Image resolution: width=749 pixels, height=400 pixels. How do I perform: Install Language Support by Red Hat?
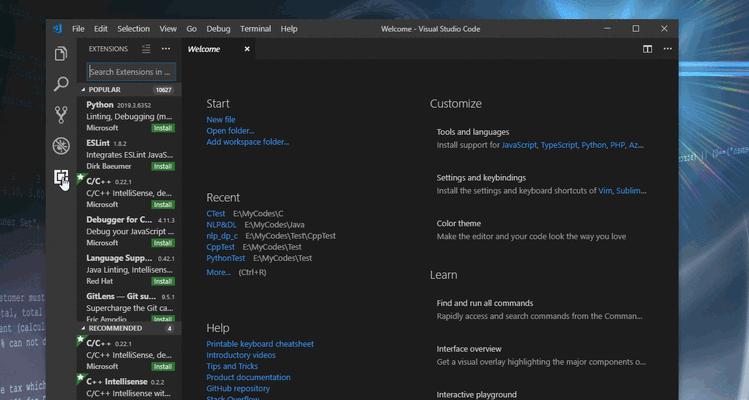(x=163, y=281)
